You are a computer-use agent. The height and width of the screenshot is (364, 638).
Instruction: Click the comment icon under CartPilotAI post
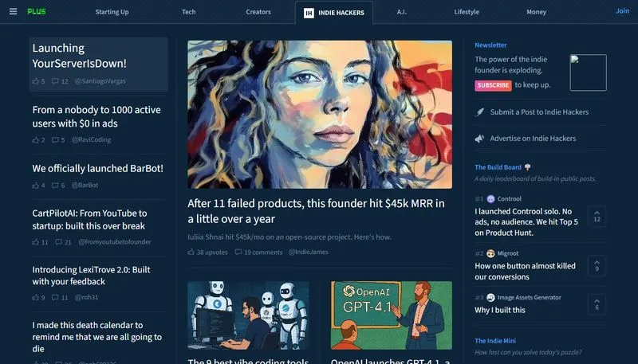tap(58, 242)
